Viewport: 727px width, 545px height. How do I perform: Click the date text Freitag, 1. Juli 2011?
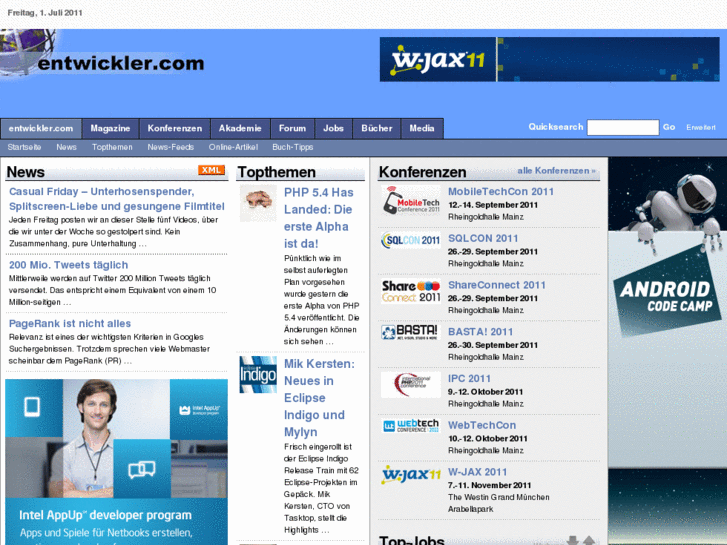45,13
